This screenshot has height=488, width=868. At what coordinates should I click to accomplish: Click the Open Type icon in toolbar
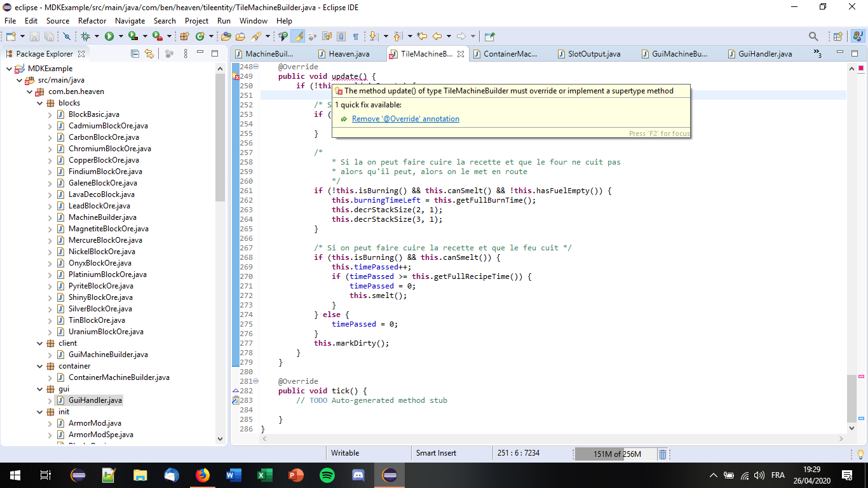coord(227,37)
